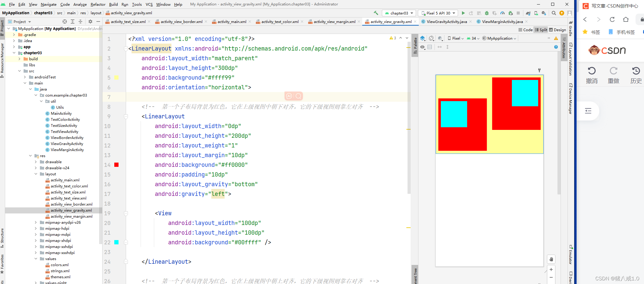The image size is (644, 284).
Task: Open view options eye dropdown
Action: click(423, 47)
